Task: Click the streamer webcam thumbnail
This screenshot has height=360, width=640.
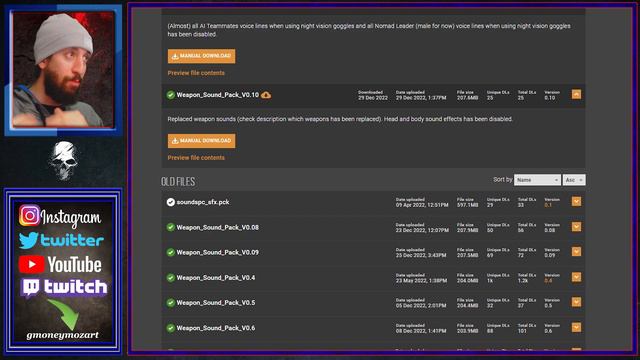Action: [63, 70]
